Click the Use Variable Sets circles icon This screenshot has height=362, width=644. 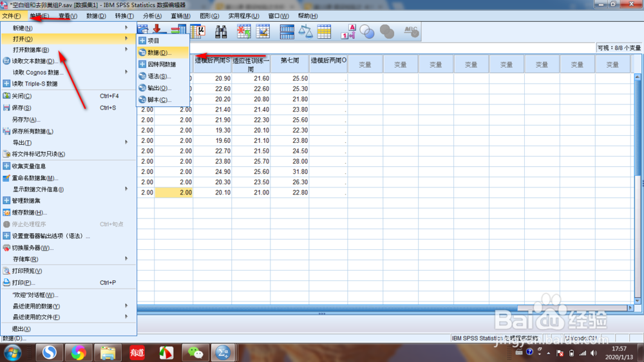coord(367,32)
